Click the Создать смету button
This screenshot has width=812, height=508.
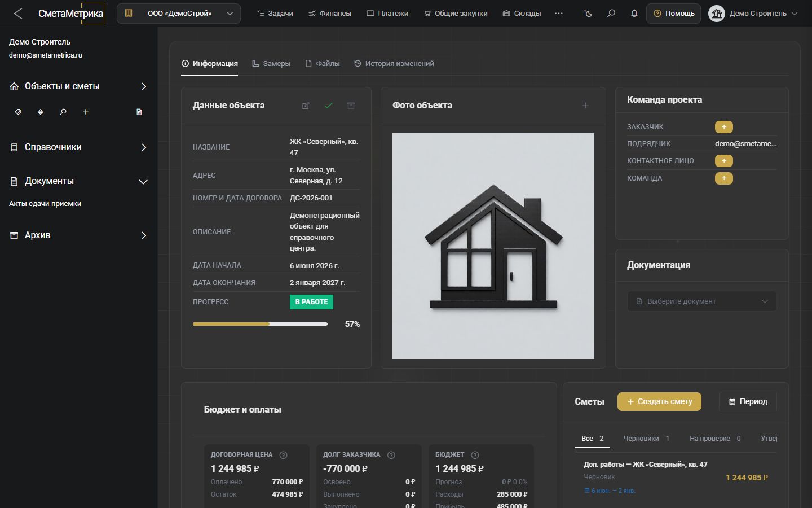[x=659, y=401]
